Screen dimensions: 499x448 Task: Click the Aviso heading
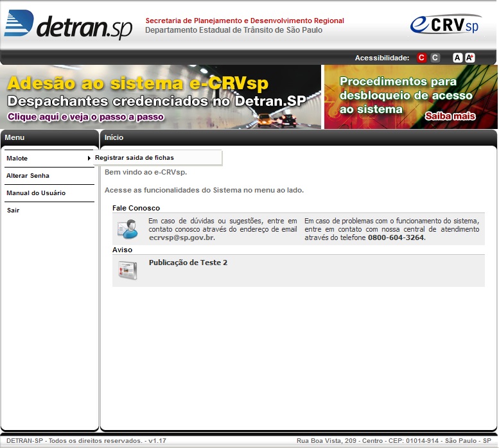point(122,250)
